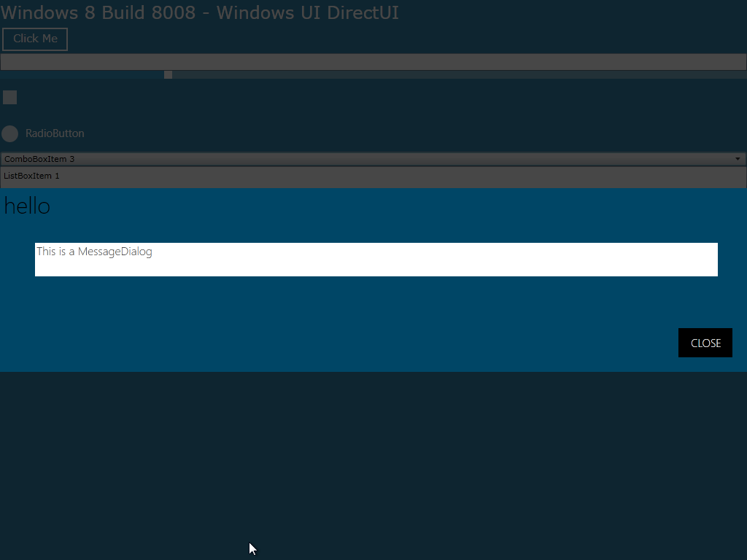Open the ComboBoxItem 3 dropdown arrow
This screenshot has width=747, height=560.
click(x=738, y=159)
